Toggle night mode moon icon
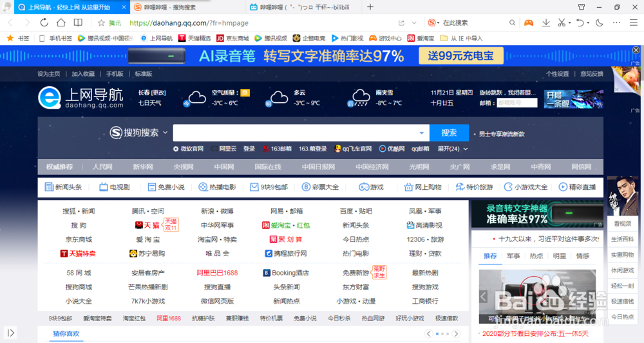 point(600,23)
